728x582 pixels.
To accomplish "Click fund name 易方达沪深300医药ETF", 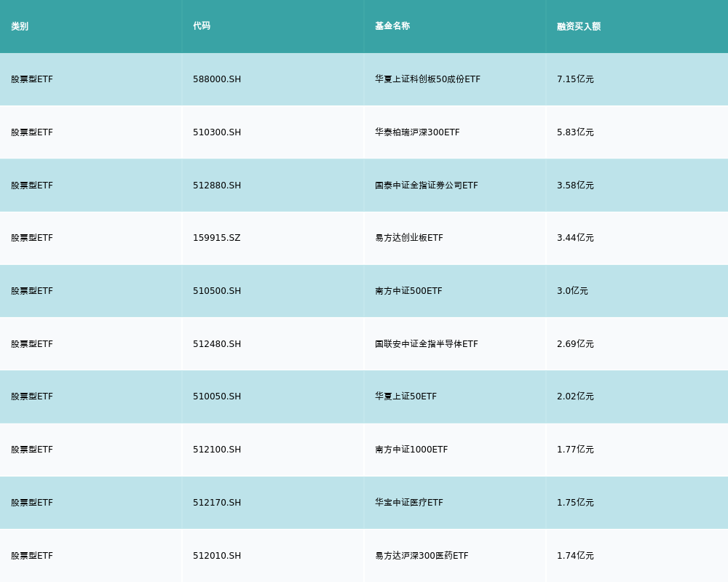I will click(422, 556).
